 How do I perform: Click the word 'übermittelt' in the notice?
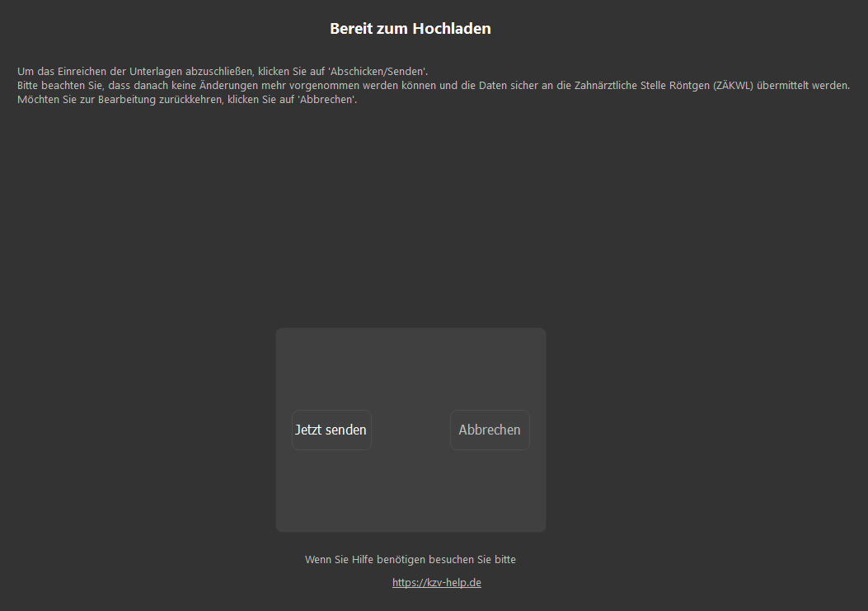pyautogui.click(x=783, y=85)
